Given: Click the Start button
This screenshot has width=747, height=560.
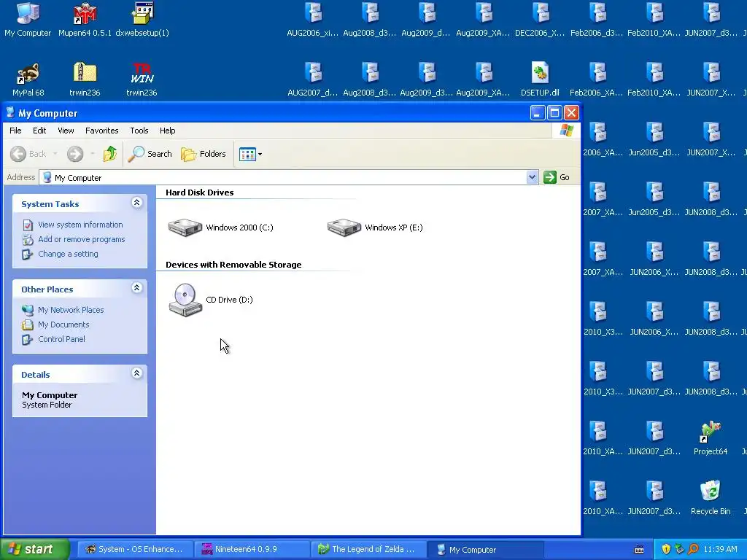Looking at the screenshot, I should pyautogui.click(x=34, y=550).
